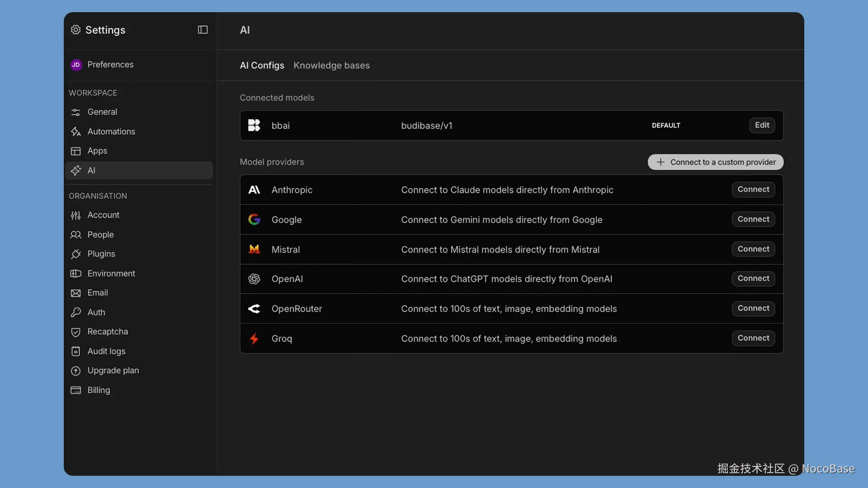This screenshot has width=868, height=488.
Task: Click the Upgrade plan arrow icon
Action: click(75, 371)
